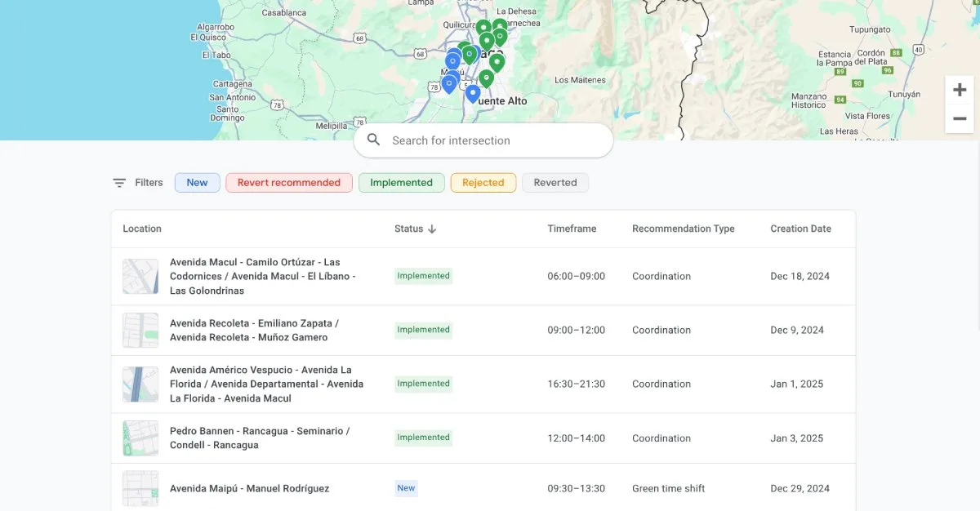Toggle the Reverted filter chip
Viewport: 980px width, 511px height.
(555, 183)
